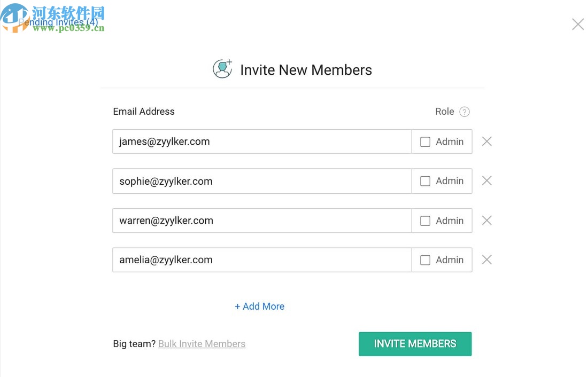Select the amelia@zyylker.com email input

(x=262, y=260)
